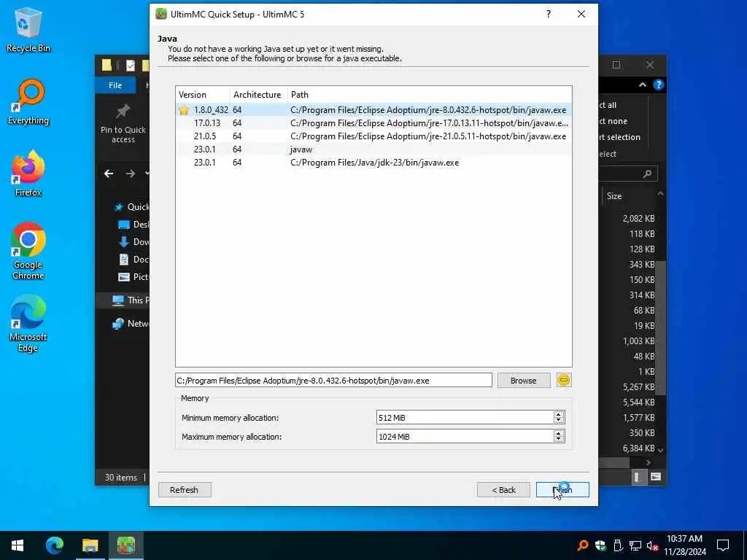Screen dimensions: 747x560
Task: Open the File tab in File Explorer
Action: (115, 85)
